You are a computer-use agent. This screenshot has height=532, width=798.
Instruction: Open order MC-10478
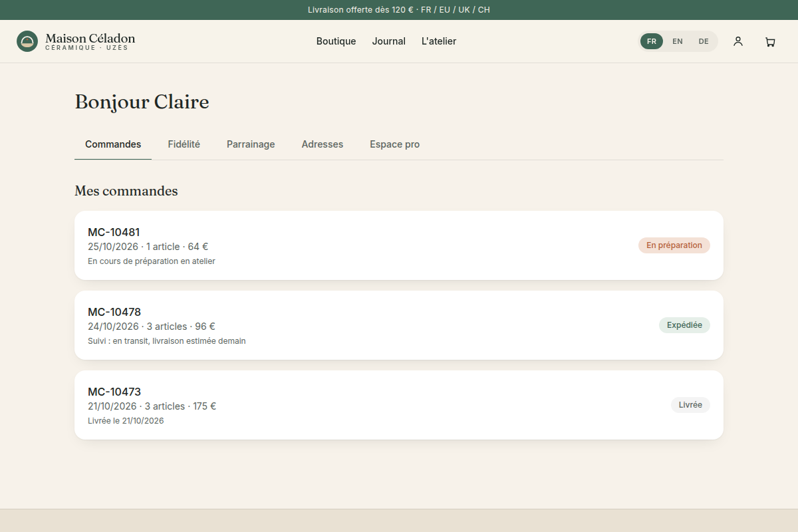(x=399, y=325)
